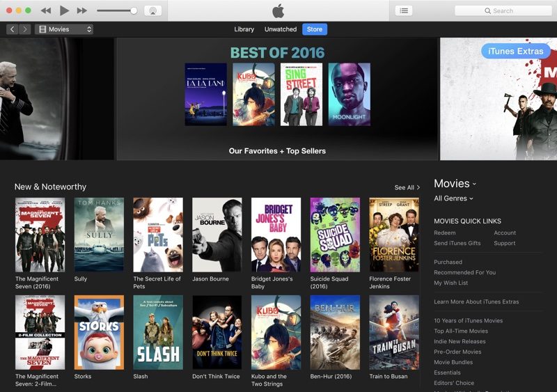Click the Our Favorites + Top Sellers caption
The width and height of the screenshot is (557, 392).
point(277,151)
